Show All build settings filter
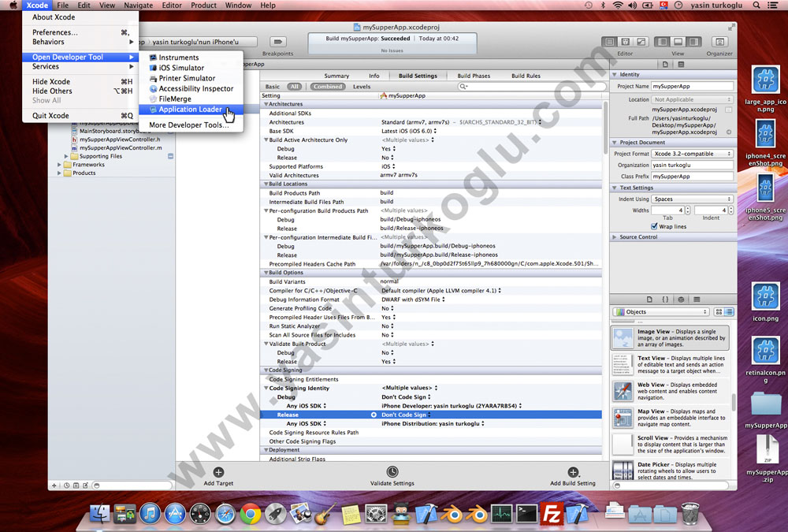 [x=295, y=87]
